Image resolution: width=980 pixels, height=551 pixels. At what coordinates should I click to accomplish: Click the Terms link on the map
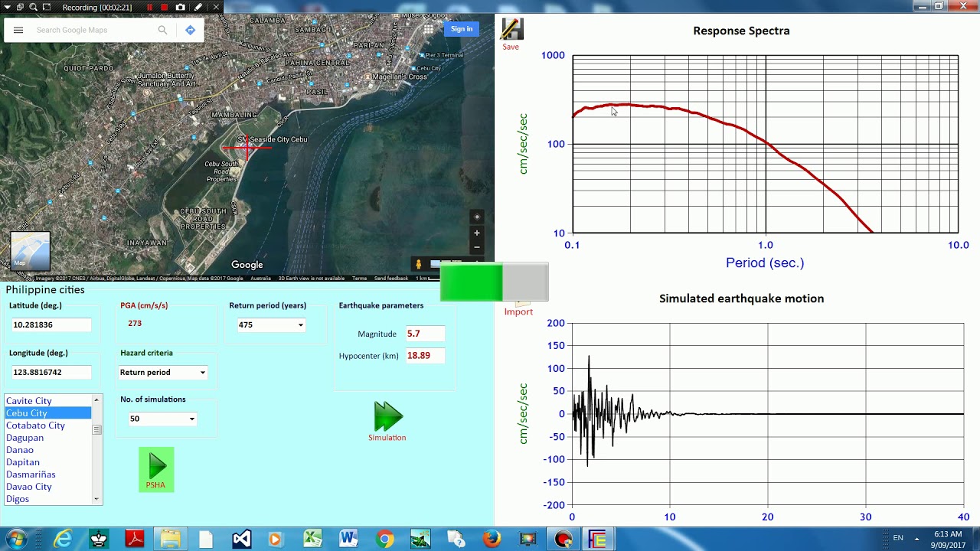point(359,279)
